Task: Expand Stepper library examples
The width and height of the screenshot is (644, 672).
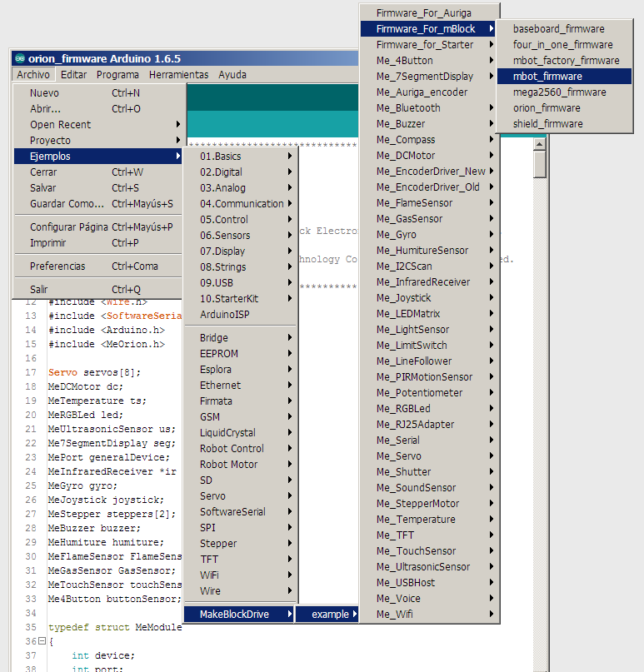Action: (241, 544)
